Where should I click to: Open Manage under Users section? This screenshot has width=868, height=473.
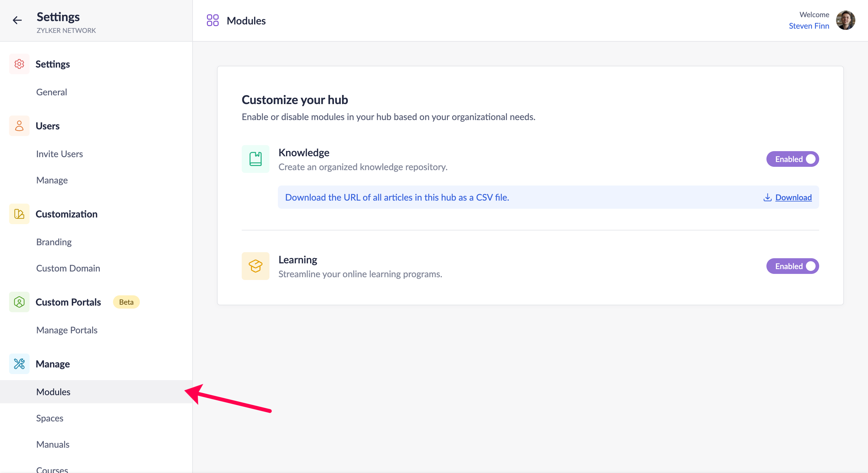tap(52, 180)
